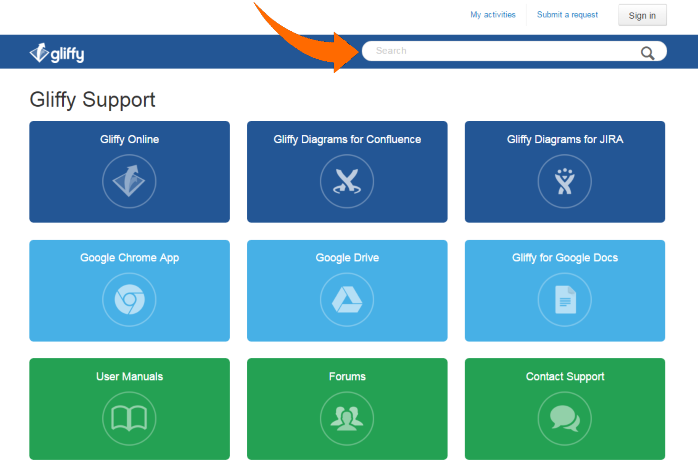The image size is (698, 471).
Task: Click the magnifying glass search icon
Action: tap(647, 53)
